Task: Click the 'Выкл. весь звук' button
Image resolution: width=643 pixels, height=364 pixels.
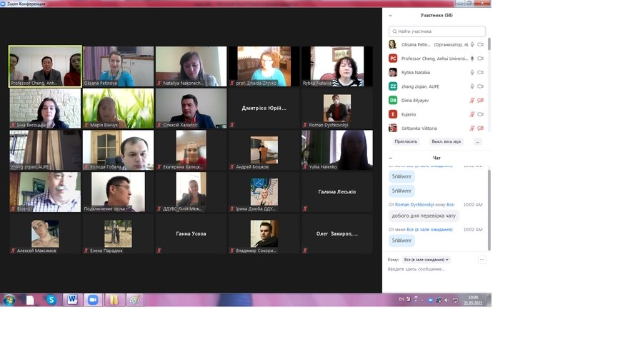Action: (446, 141)
